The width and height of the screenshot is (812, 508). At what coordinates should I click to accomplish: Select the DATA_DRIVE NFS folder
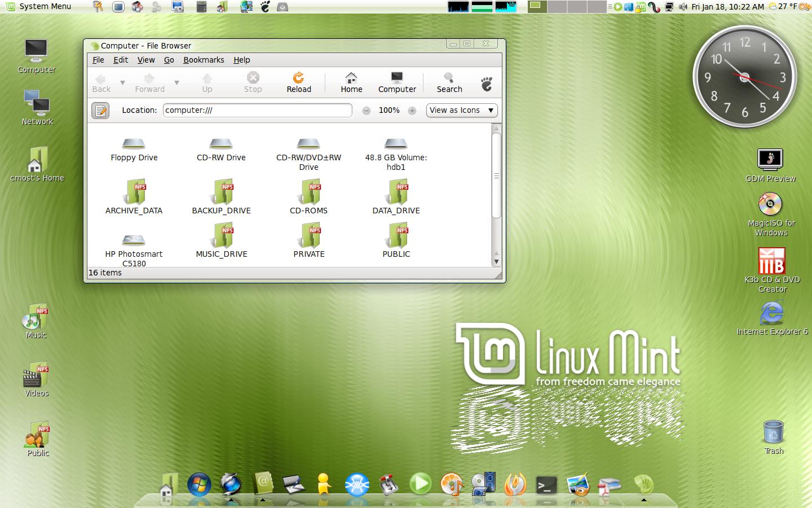(396, 196)
